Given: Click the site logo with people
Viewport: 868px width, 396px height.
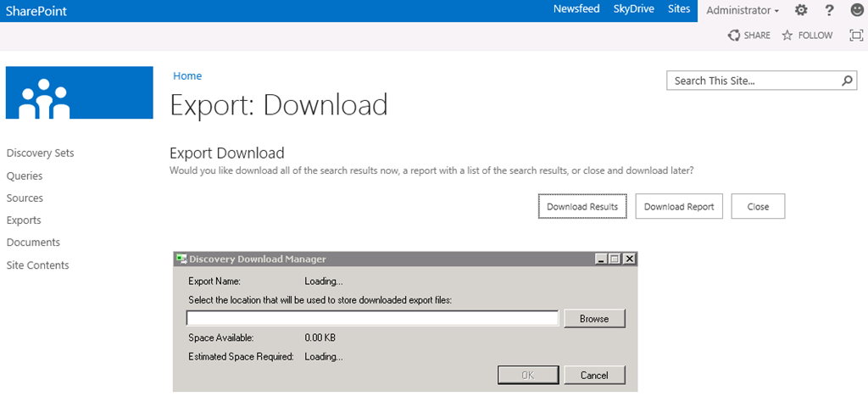Looking at the screenshot, I should (x=80, y=93).
